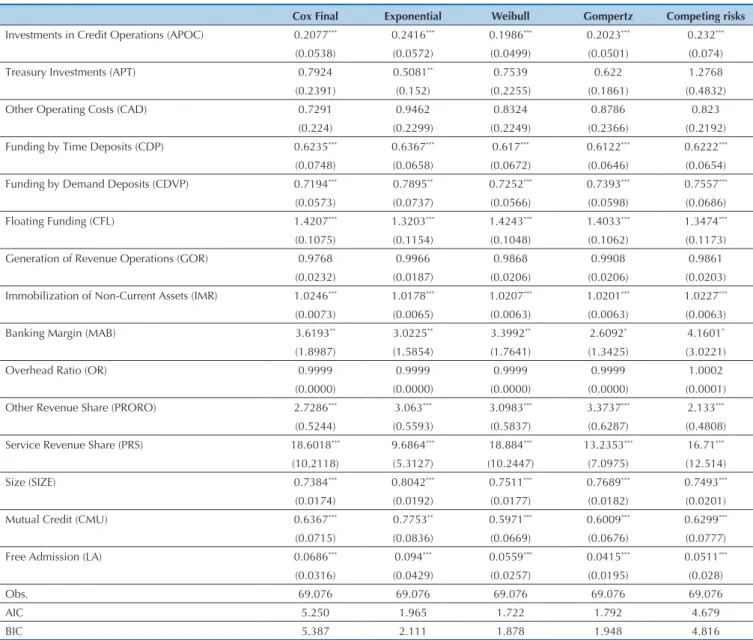This screenshot has width=753, height=640.
Task: Select the Funding by Time Deposits (CDP) label
Action: click(x=84, y=147)
